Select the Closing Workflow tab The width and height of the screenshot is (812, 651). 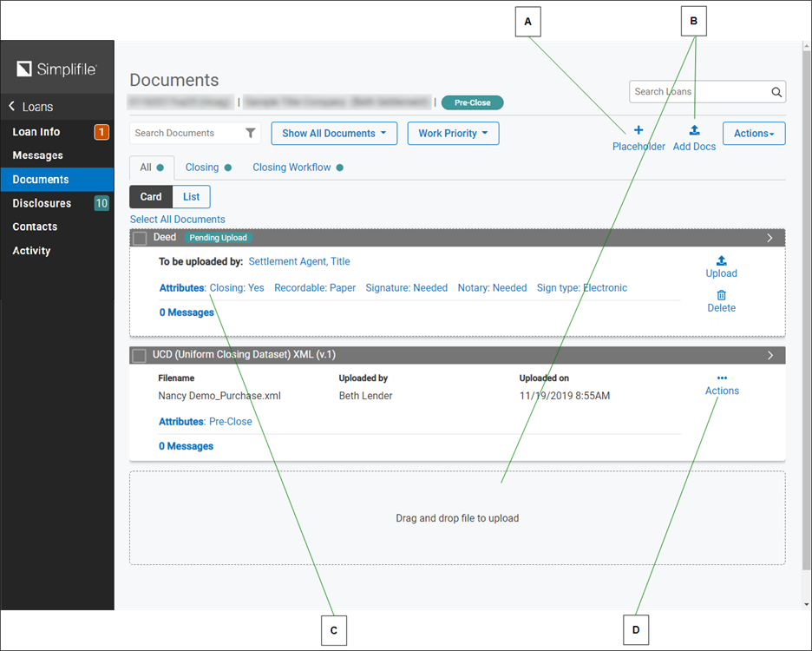point(298,168)
